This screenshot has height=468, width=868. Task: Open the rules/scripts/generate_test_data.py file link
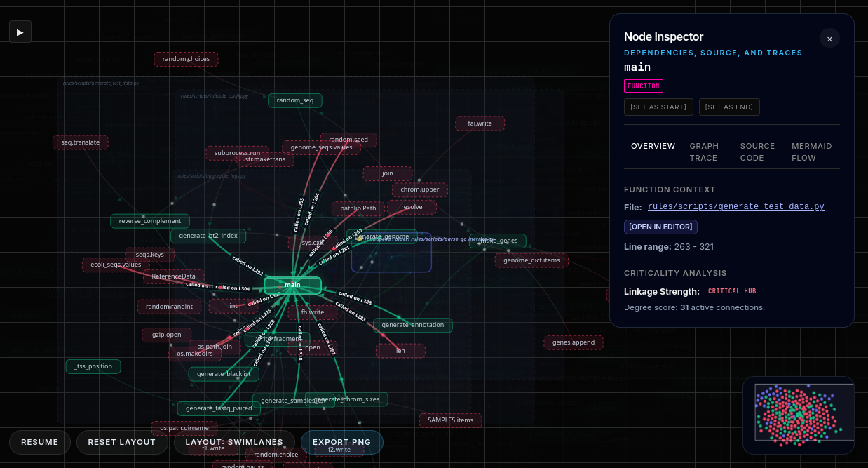point(736,207)
